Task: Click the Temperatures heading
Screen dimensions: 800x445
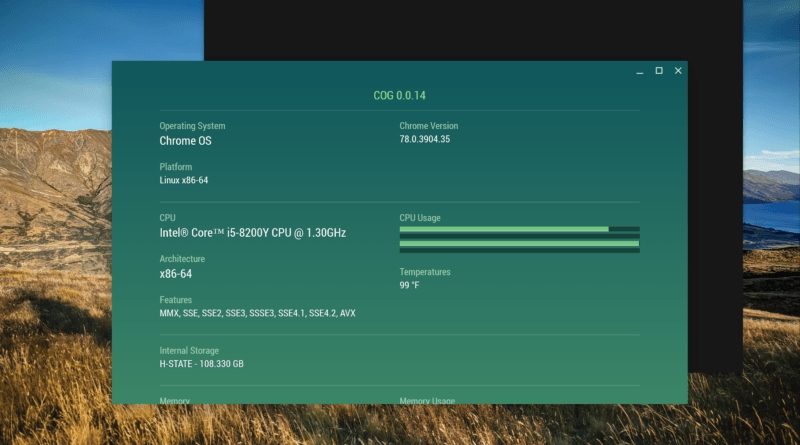Action: tap(425, 272)
